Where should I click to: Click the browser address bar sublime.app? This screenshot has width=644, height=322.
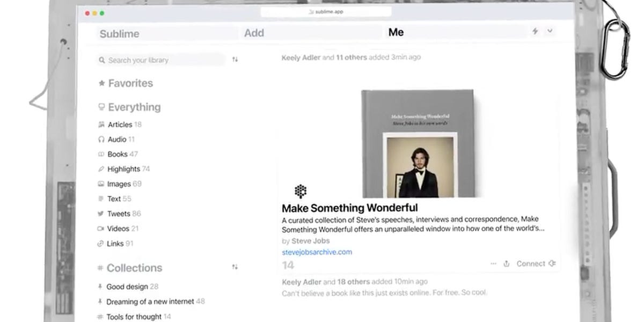326,12
